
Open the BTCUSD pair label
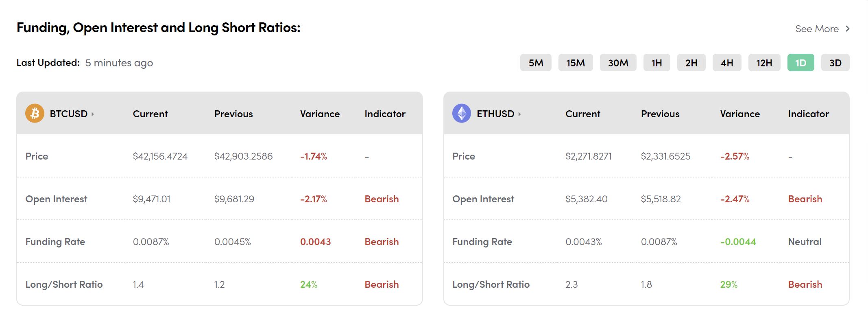(x=68, y=114)
